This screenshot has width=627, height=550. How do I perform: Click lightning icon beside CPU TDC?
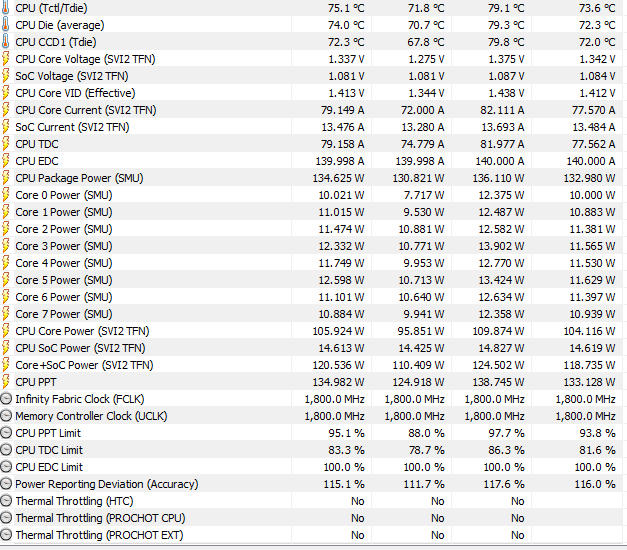click(6, 144)
